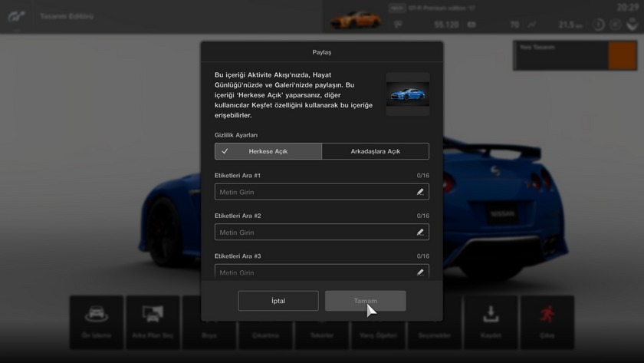Focus the Etiketleri Ara #1 text field
Screen dimensions: 644x363
[314, 192]
